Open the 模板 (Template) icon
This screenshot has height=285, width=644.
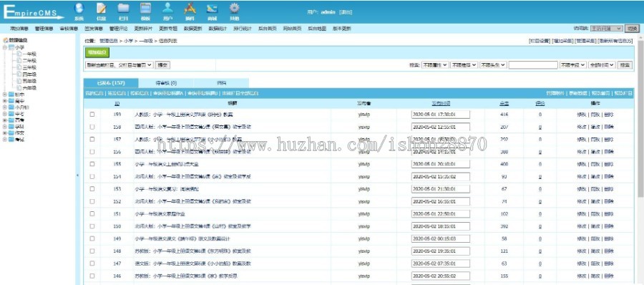tap(145, 8)
